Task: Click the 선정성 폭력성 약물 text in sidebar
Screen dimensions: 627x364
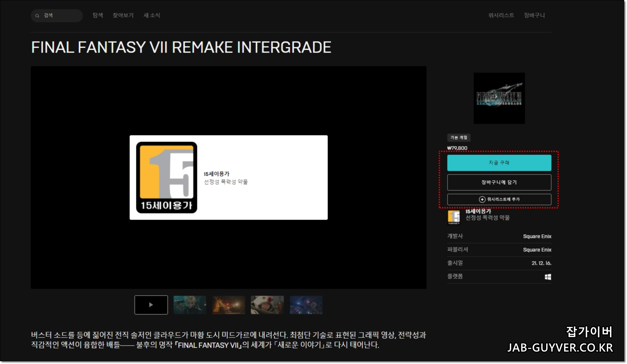Action: click(x=488, y=218)
